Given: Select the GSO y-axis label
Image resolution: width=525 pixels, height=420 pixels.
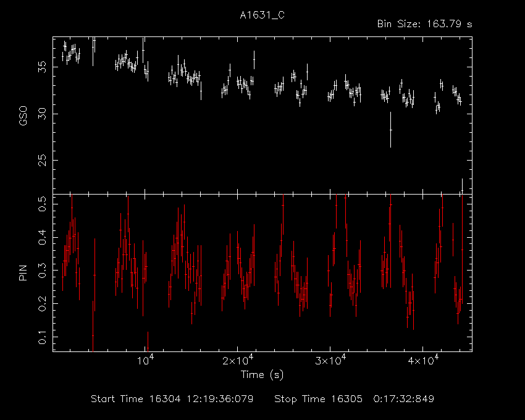Looking at the screenshot, I should [x=23, y=116].
